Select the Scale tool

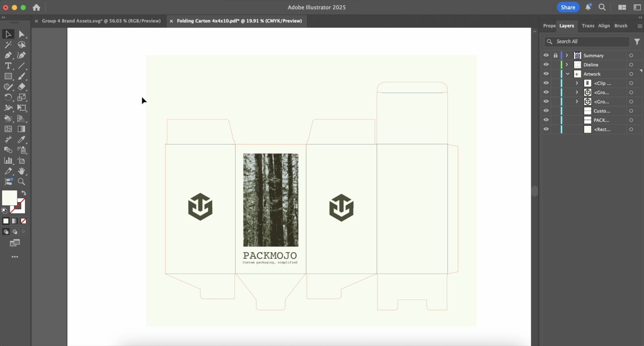22,97
